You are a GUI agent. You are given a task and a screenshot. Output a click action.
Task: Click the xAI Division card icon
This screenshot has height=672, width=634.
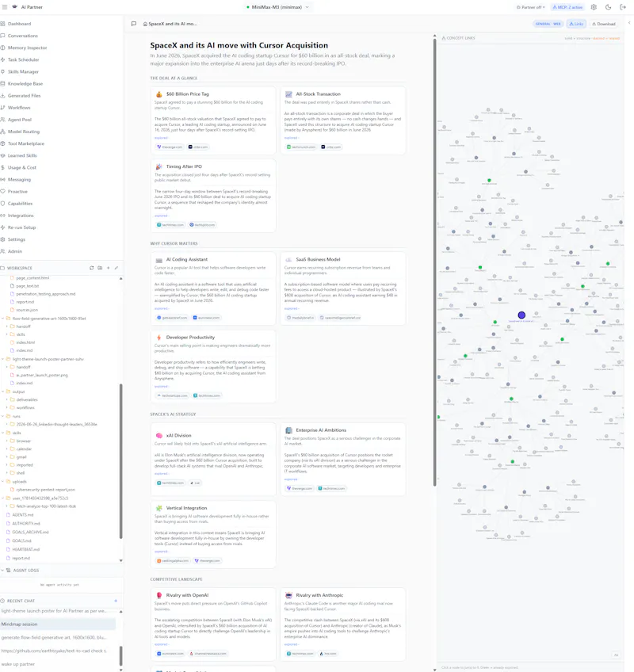point(159,435)
